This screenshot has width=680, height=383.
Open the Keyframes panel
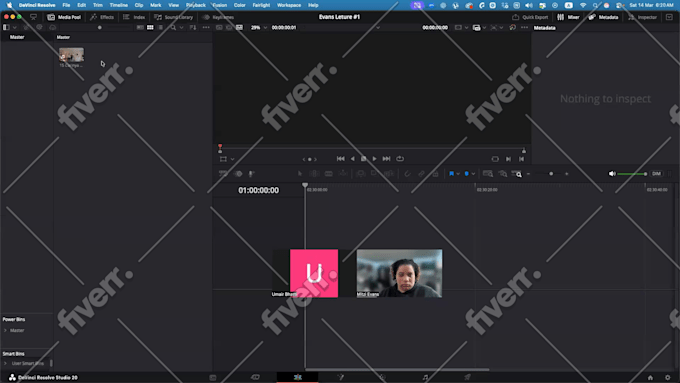(218, 17)
